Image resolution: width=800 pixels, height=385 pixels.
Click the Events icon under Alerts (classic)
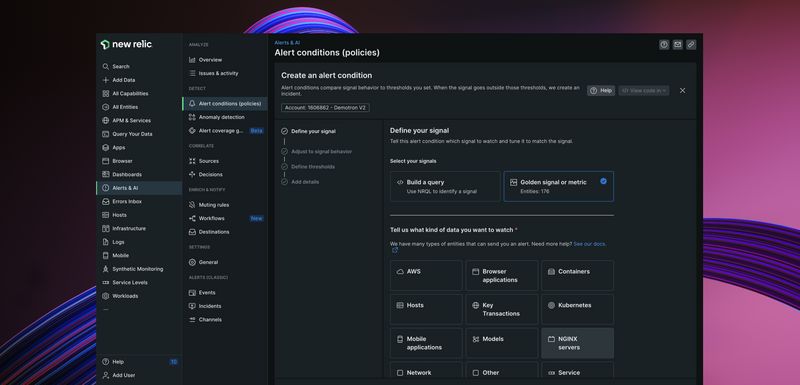[x=192, y=293]
